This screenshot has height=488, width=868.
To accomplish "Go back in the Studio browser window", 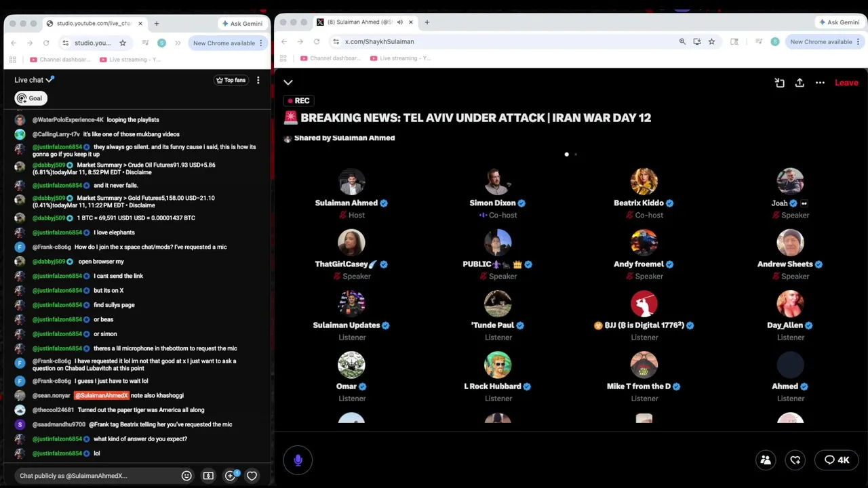I will [14, 43].
